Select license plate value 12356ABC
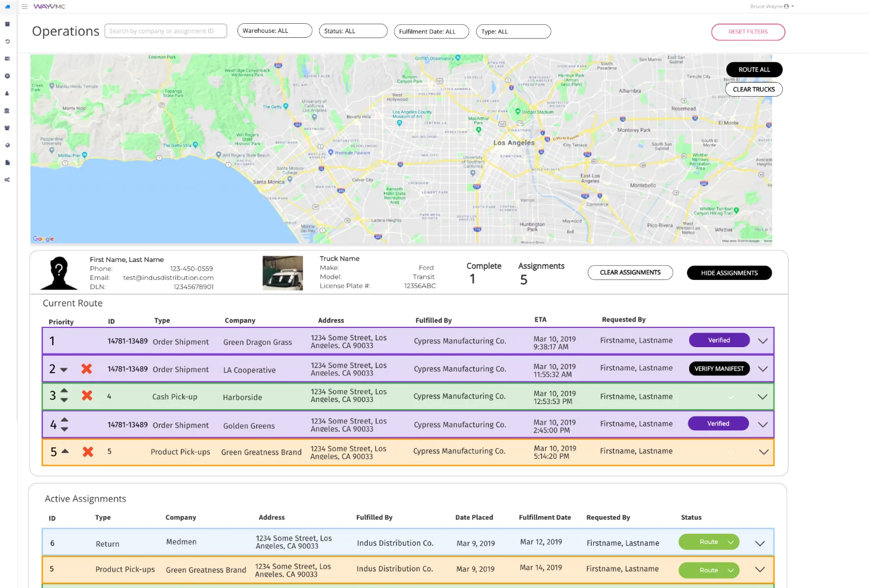 420,286
